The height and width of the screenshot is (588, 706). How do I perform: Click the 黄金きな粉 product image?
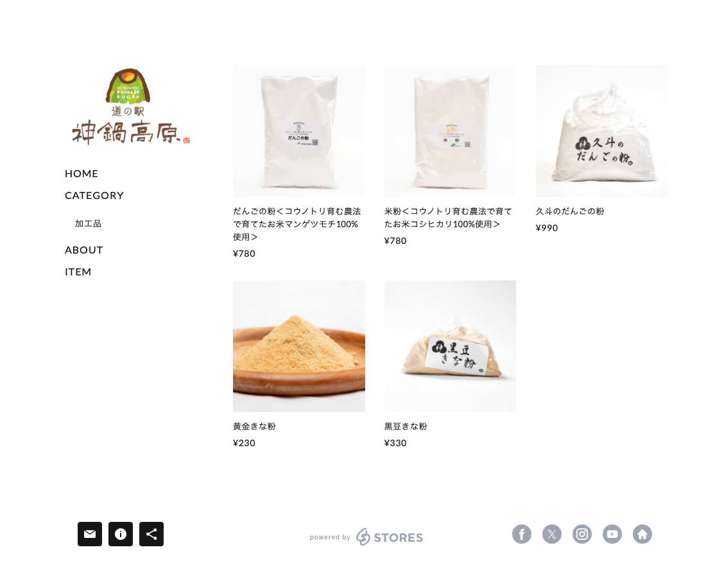click(299, 346)
